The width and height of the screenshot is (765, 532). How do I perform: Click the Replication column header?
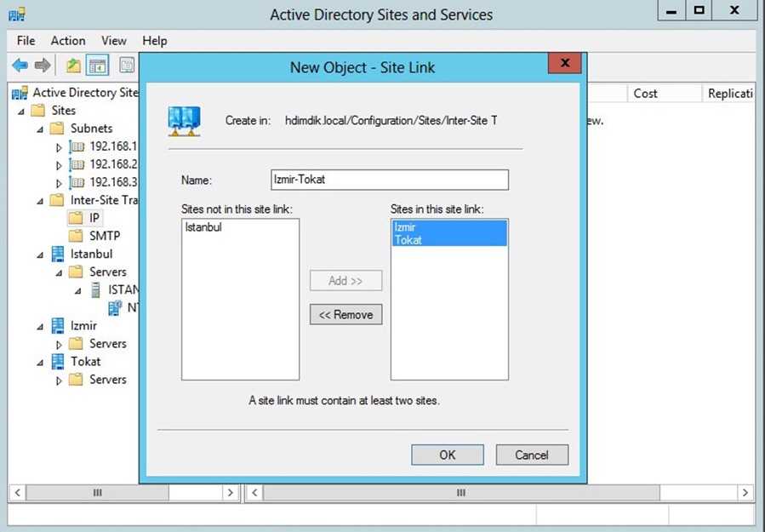click(x=729, y=94)
